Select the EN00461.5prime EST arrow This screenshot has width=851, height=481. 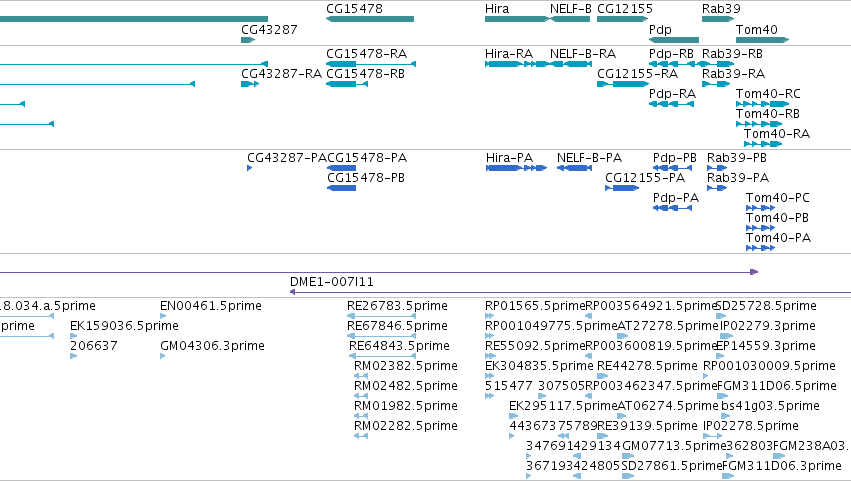163,316
